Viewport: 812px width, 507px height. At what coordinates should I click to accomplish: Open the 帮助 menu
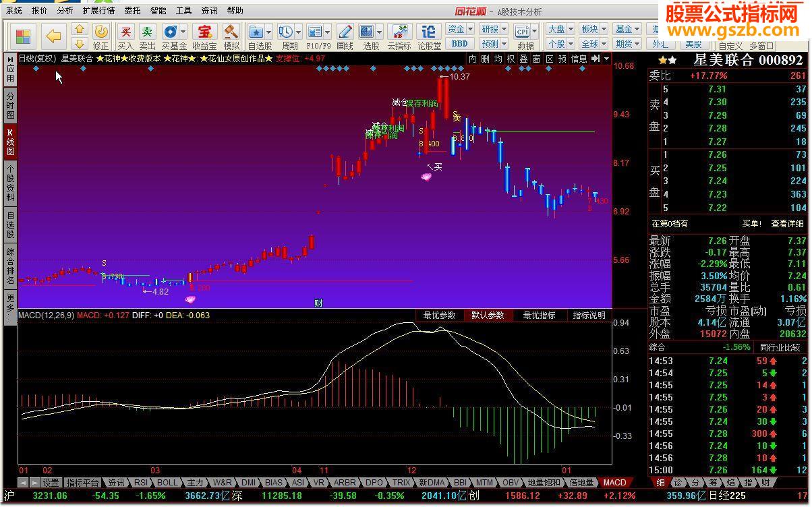(235, 11)
